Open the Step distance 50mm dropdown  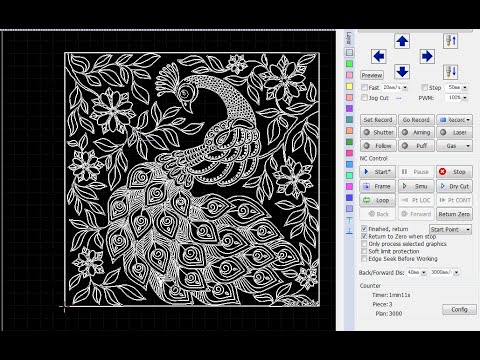[465, 88]
